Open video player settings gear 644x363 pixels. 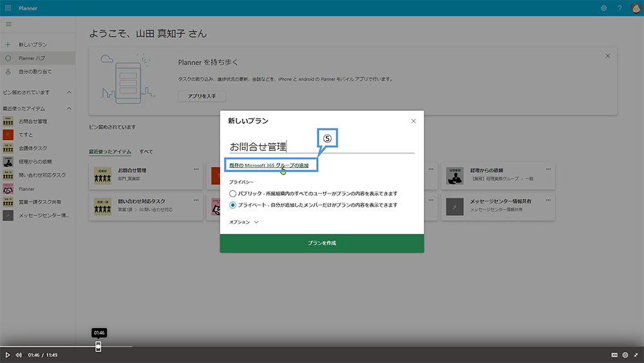(x=625, y=355)
